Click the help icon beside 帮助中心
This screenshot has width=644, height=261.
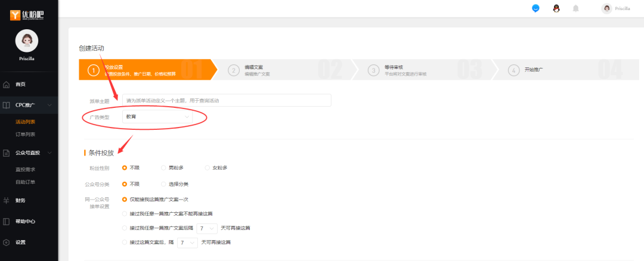(6, 222)
